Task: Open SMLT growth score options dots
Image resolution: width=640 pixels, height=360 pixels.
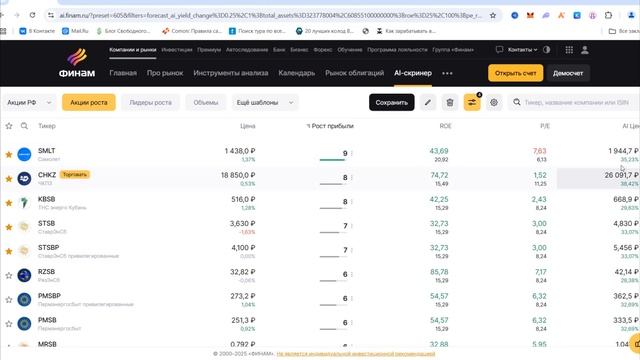Action: tap(352, 153)
